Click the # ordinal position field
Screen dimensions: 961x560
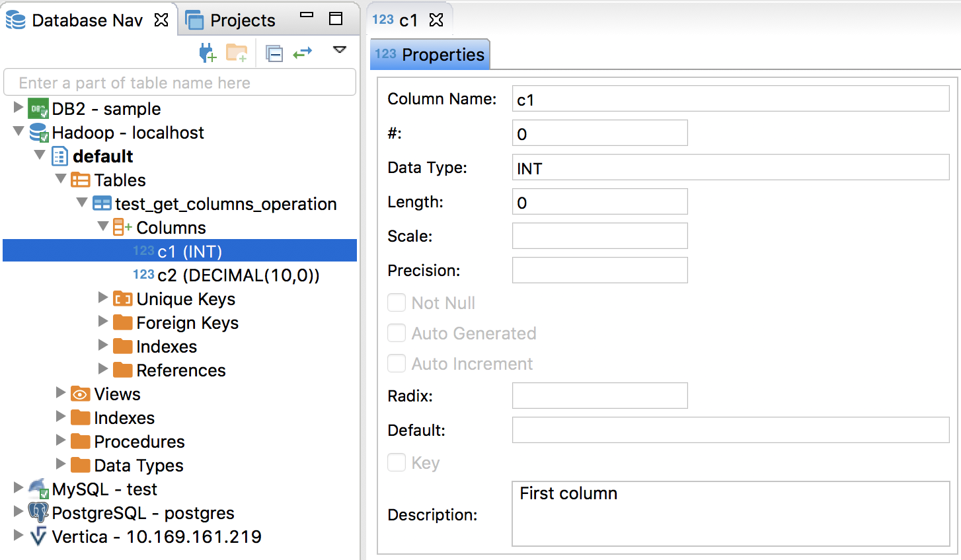[600, 133]
